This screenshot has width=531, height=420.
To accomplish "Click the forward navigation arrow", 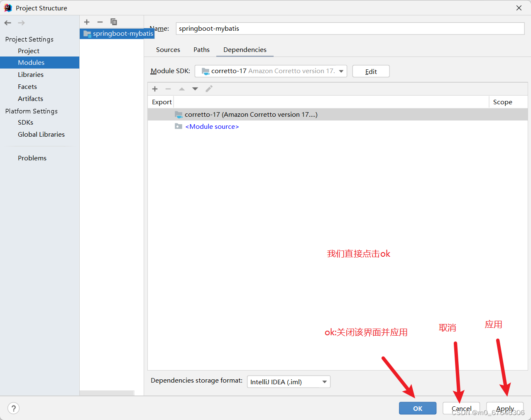I will [21, 23].
